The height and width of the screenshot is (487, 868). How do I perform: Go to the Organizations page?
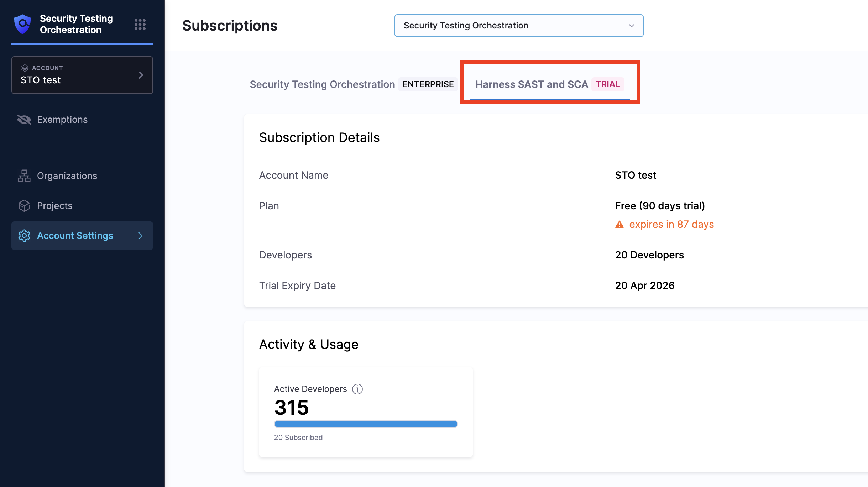[67, 176]
